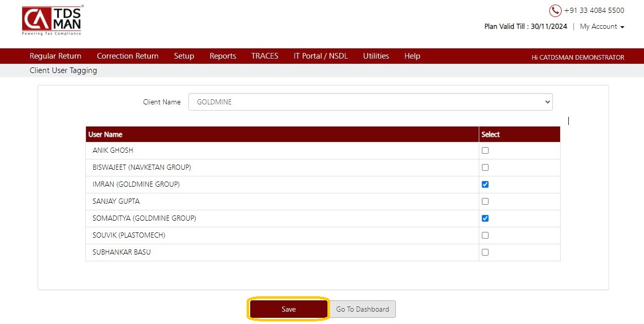Tick the checkbox for ANIK GHOSH

[485, 151]
